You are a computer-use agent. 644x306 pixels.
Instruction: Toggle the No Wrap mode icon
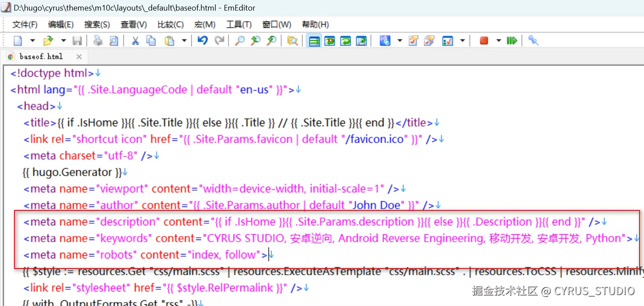314,41
